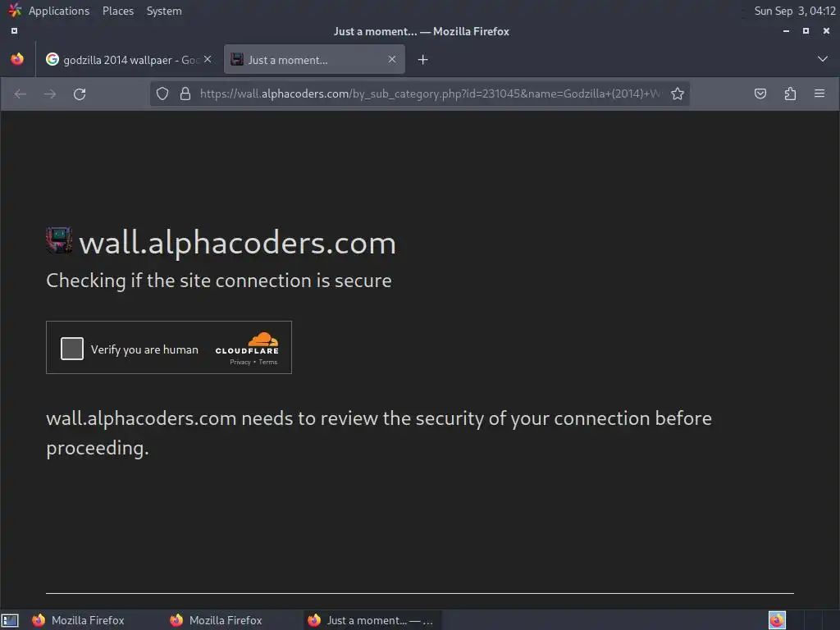Bookmark this page with the star
The image size is (840, 630).
point(677,94)
